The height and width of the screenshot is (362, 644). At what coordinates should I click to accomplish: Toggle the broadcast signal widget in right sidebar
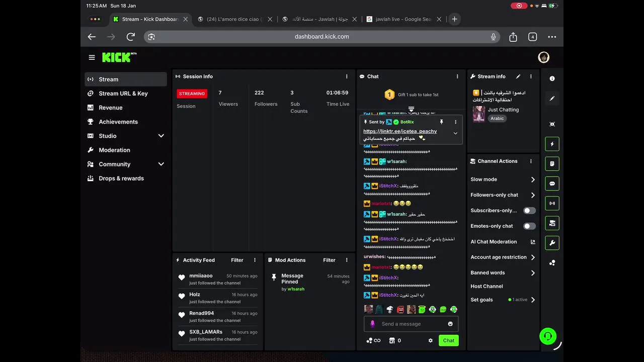tap(552, 203)
